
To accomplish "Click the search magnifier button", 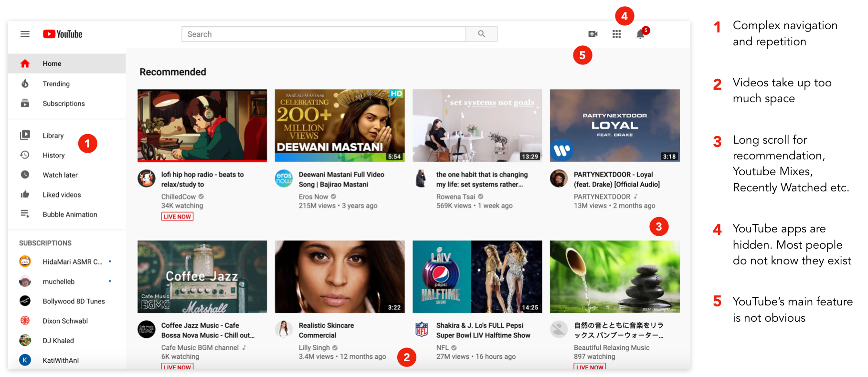I will [x=482, y=34].
